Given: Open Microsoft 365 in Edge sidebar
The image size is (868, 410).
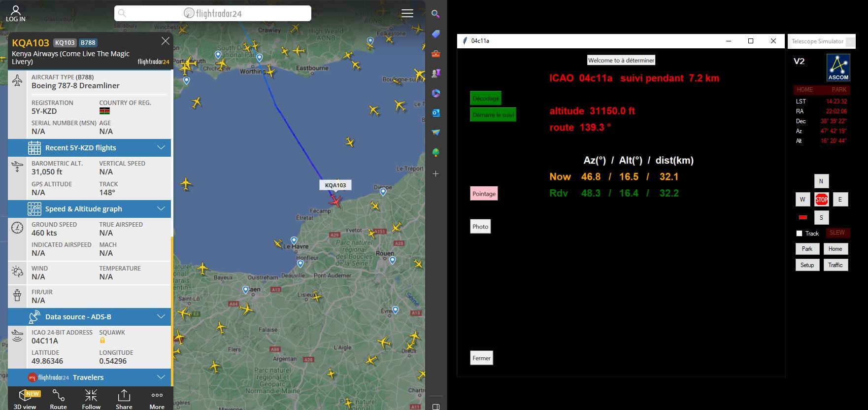Looking at the screenshot, I should (x=435, y=93).
